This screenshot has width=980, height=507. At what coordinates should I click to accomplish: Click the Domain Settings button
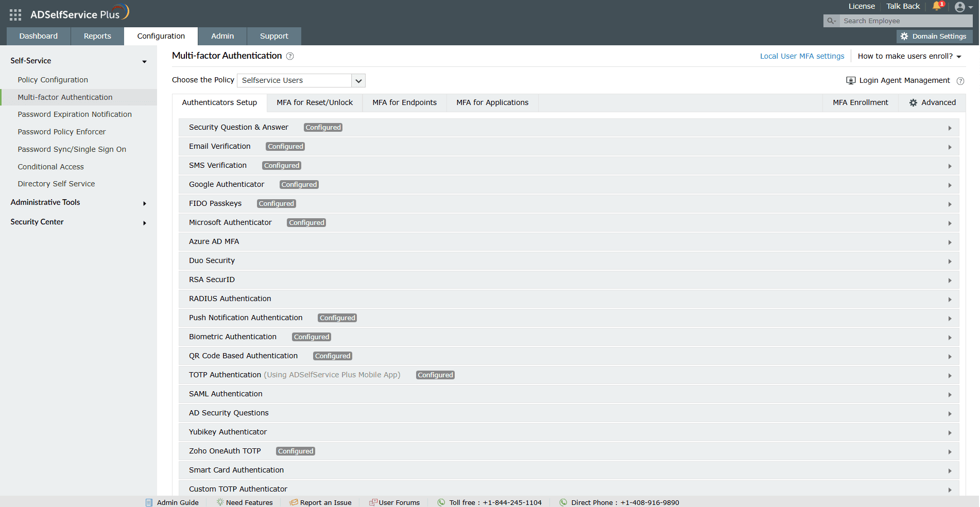(934, 37)
